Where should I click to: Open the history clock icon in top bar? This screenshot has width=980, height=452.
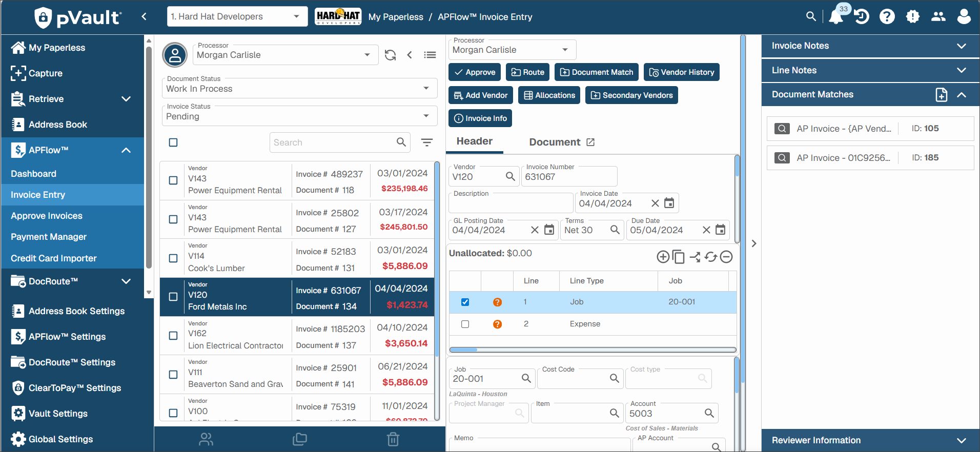pos(862,16)
